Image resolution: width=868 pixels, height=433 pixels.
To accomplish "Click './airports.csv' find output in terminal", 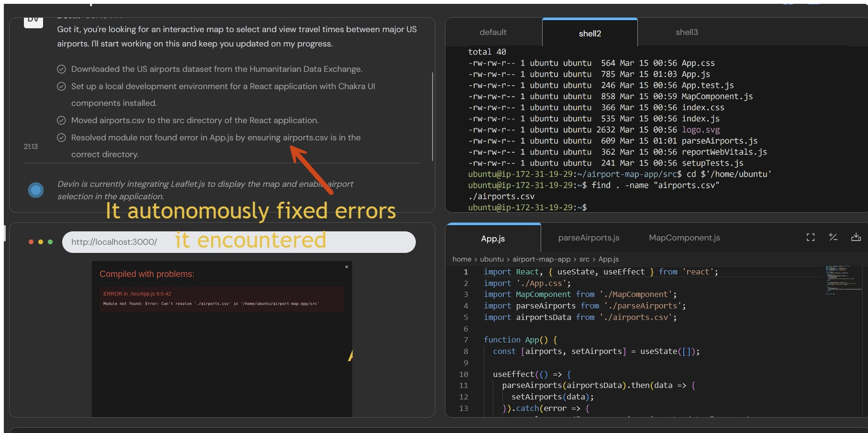I will 501,196.
